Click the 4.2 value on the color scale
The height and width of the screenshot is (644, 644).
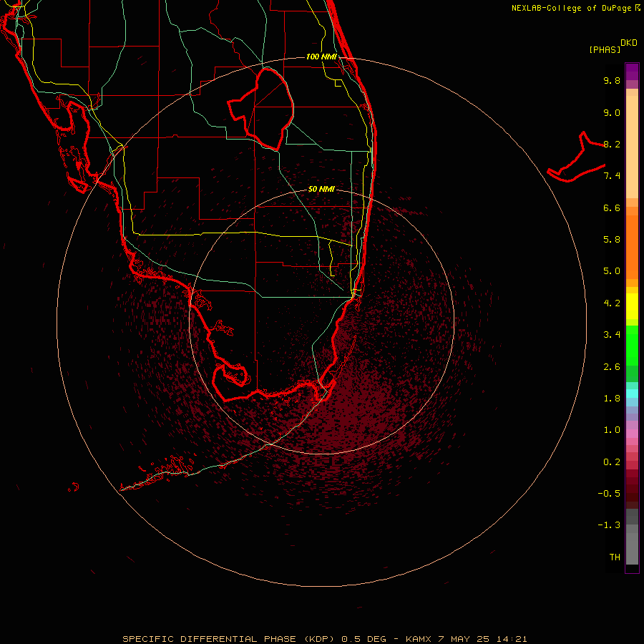coord(612,303)
